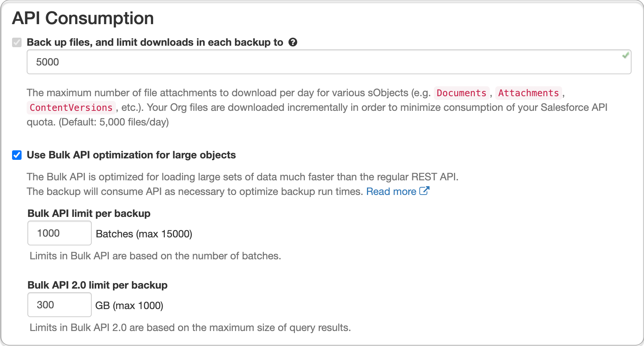The width and height of the screenshot is (644, 346).
Task: Click the GB max 1000 label
Action: [x=130, y=305]
